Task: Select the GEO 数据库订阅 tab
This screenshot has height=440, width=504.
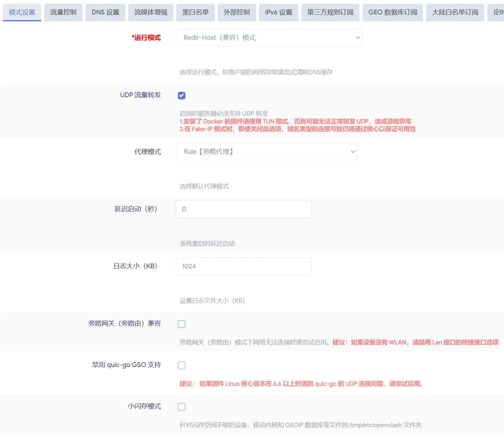Action: point(393,12)
